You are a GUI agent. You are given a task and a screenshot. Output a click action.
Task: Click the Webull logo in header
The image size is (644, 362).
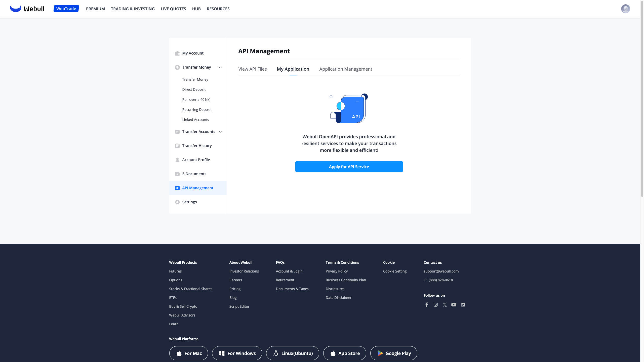click(x=27, y=9)
